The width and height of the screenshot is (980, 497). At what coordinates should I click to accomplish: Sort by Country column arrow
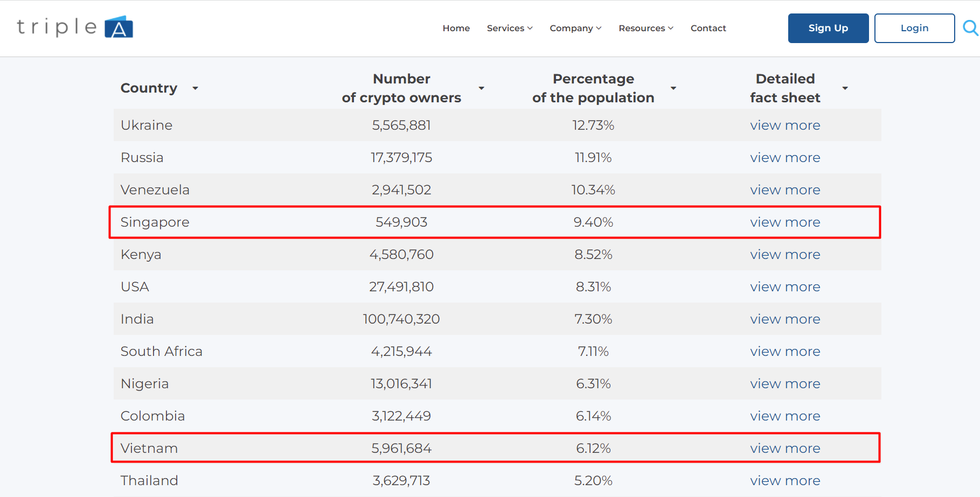[x=196, y=88]
